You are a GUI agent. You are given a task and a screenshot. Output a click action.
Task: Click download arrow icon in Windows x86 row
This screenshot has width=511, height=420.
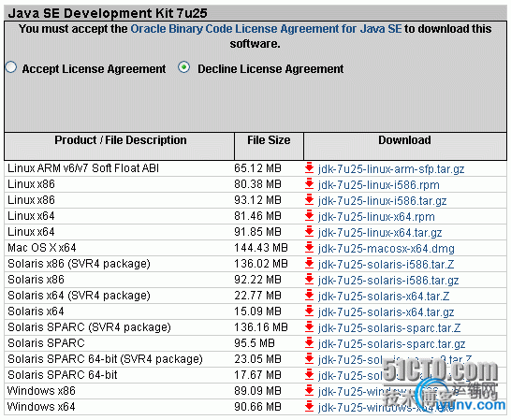click(x=309, y=391)
